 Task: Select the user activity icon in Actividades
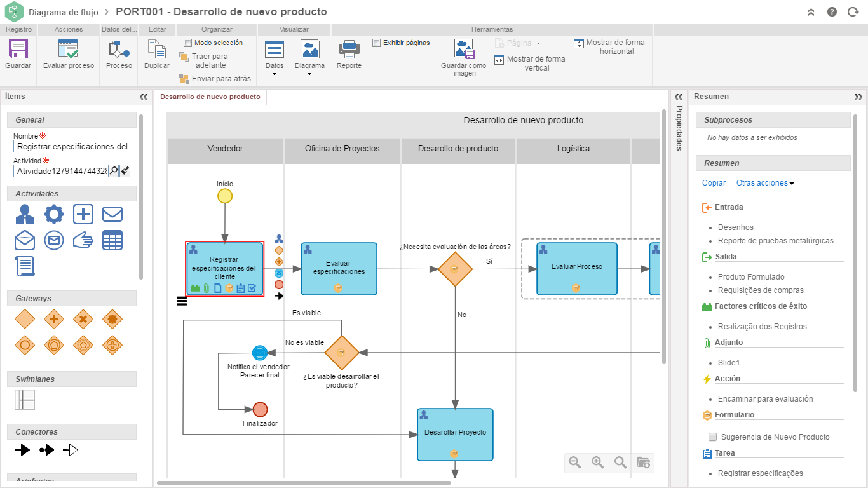coord(25,214)
